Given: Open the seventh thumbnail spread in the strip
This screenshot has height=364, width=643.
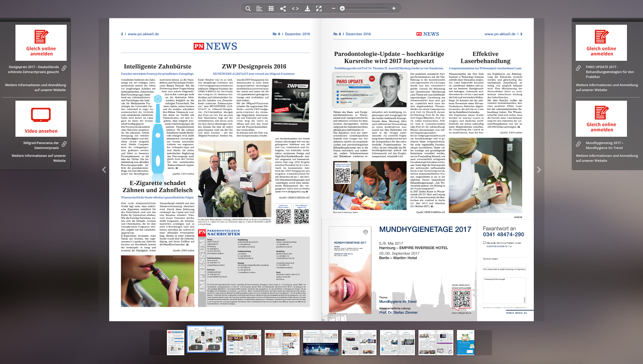Looking at the screenshot, I should [398, 342].
